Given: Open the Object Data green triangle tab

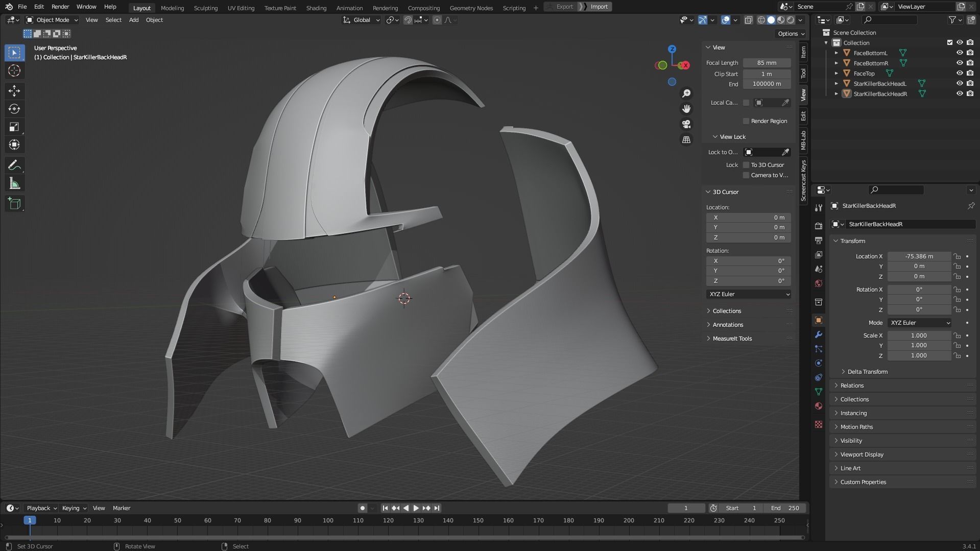Looking at the screenshot, I should click(x=819, y=392).
